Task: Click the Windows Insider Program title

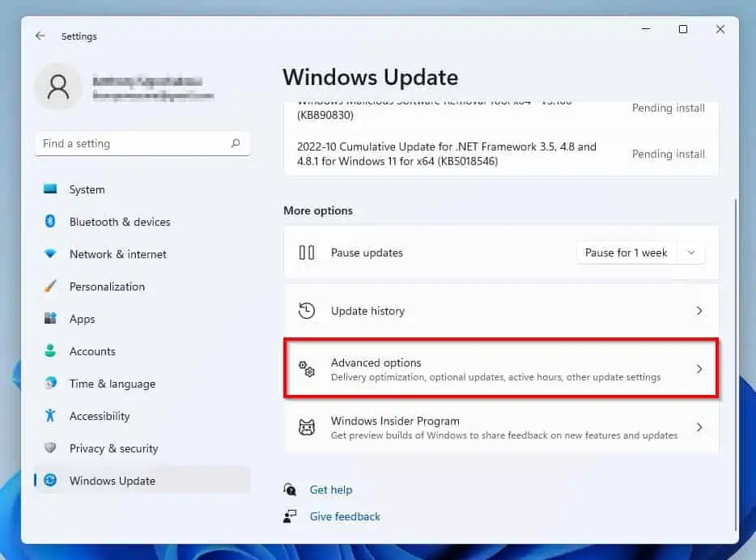Action: pyautogui.click(x=395, y=421)
